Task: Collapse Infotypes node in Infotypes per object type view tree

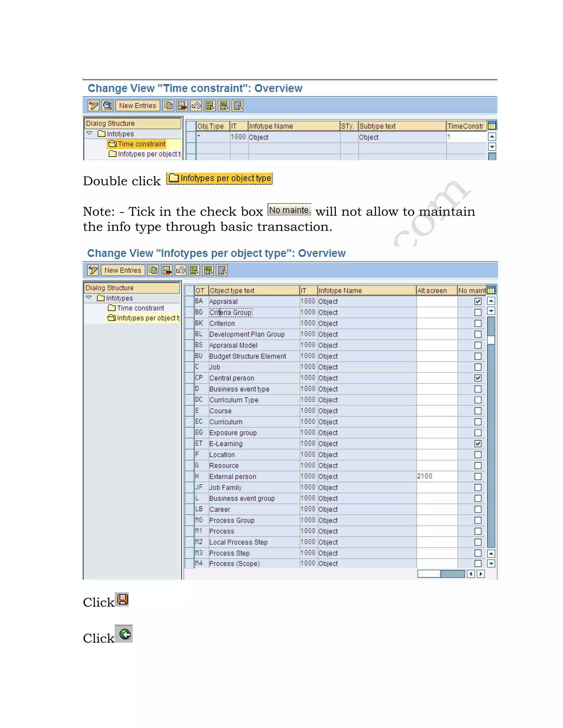Action: (x=89, y=298)
